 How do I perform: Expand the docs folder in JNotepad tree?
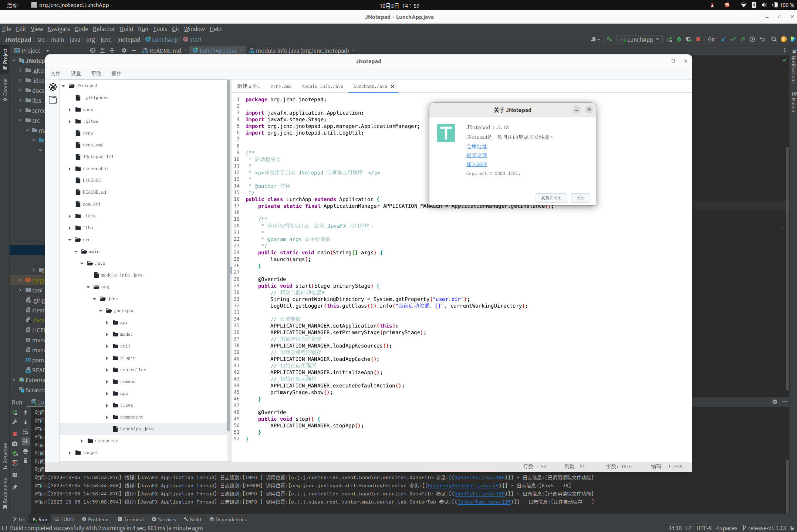(x=70, y=110)
